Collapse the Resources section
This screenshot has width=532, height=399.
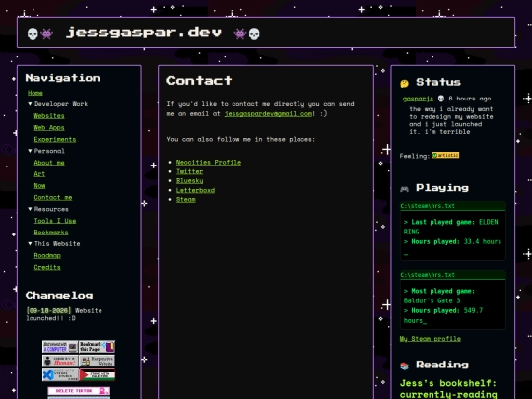pyautogui.click(x=48, y=209)
